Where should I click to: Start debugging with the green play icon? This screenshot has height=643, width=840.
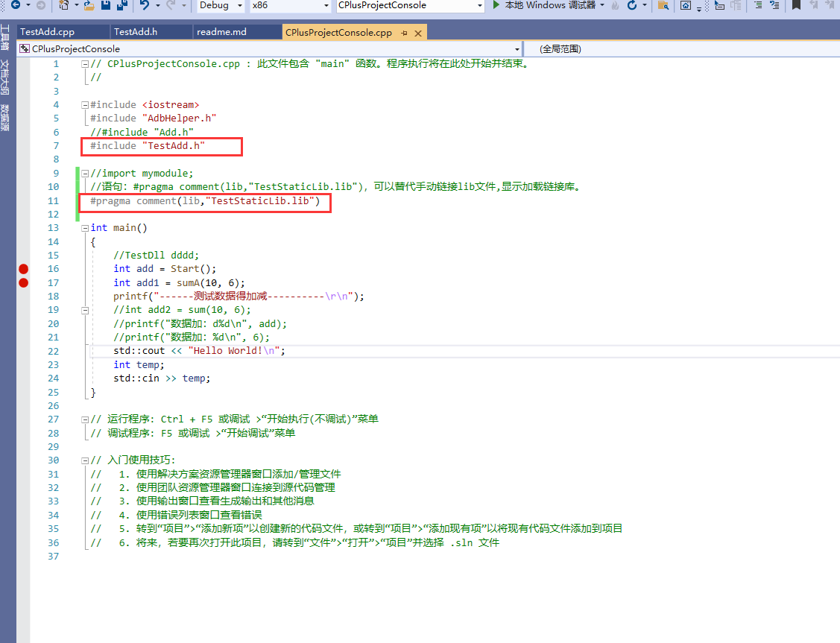click(496, 4)
